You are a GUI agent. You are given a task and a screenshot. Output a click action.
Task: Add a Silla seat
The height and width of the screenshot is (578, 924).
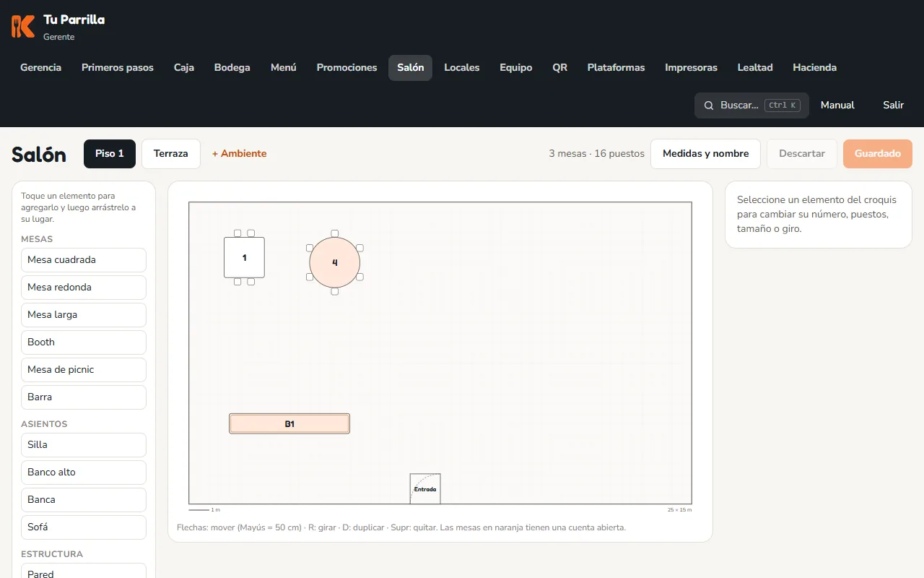84,445
